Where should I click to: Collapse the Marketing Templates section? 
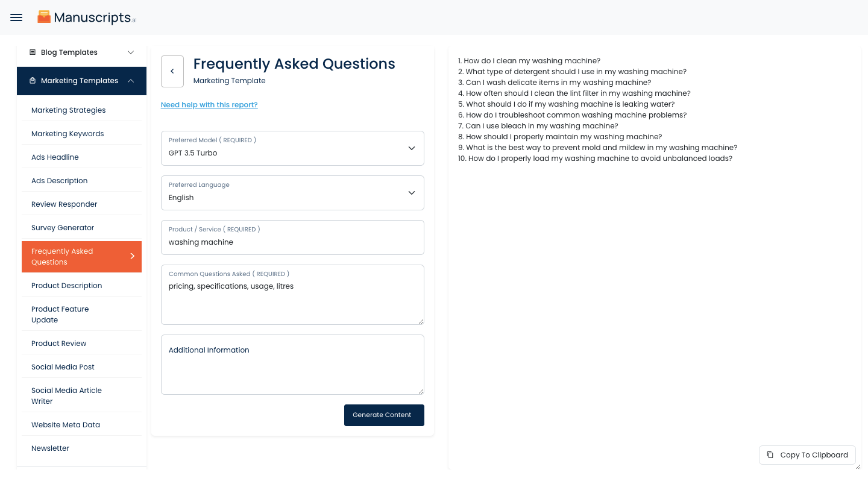[x=131, y=81]
